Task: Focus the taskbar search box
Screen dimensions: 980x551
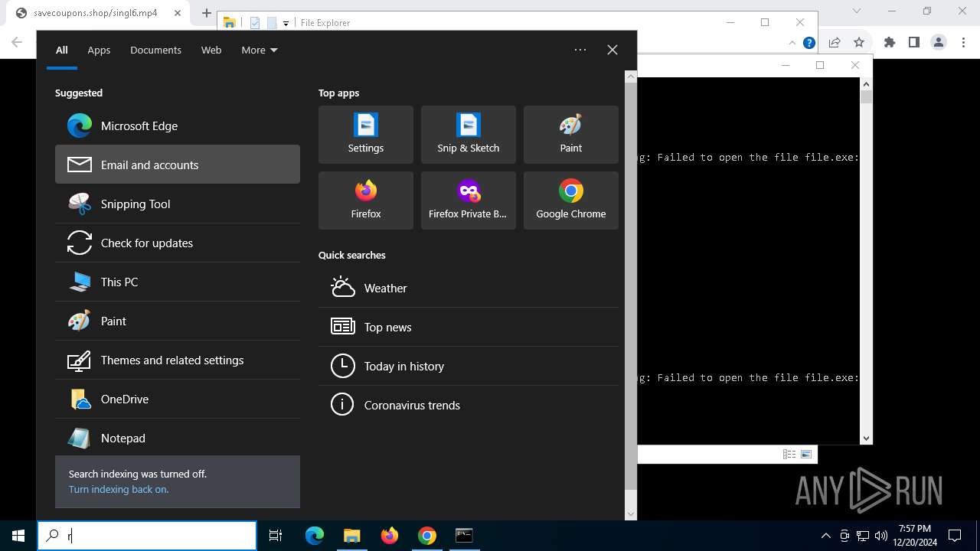Action: tap(147, 536)
